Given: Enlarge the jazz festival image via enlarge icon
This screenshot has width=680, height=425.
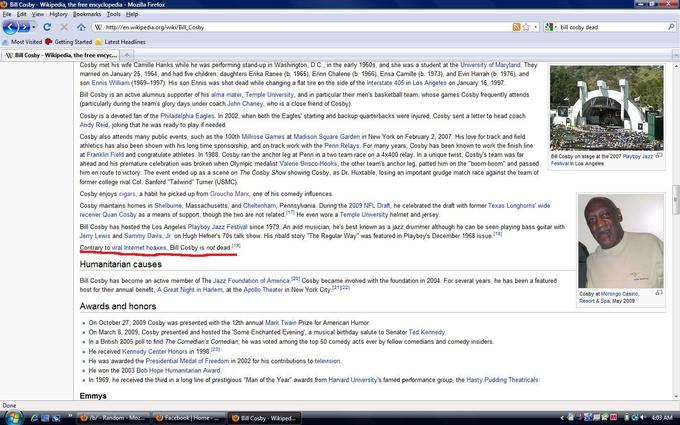Looking at the screenshot, I should coord(659,155).
